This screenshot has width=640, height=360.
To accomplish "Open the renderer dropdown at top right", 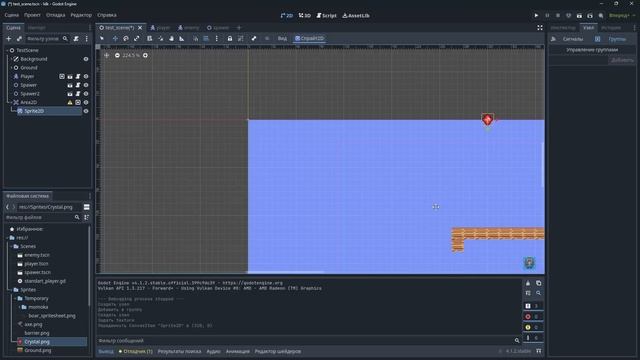I will (x=622, y=16).
